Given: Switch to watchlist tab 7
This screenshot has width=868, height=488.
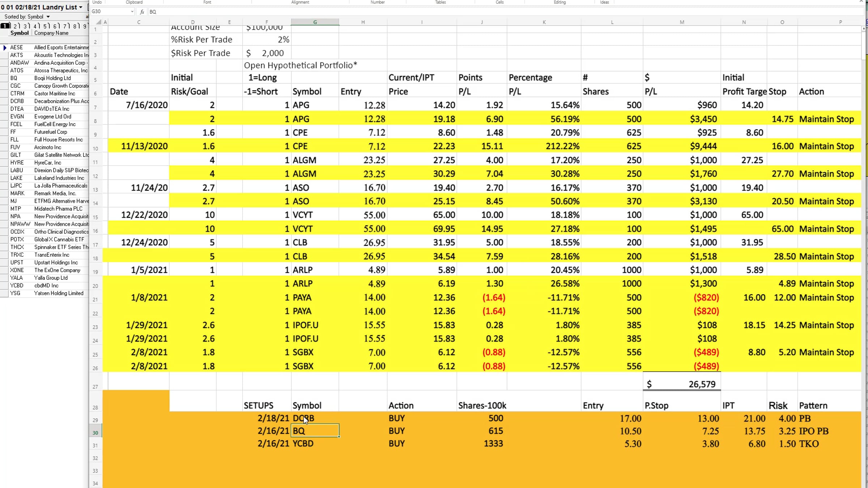Looking at the screenshot, I should pos(66,26).
